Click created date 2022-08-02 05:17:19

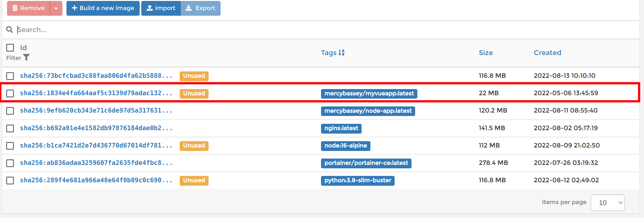[566, 128]
